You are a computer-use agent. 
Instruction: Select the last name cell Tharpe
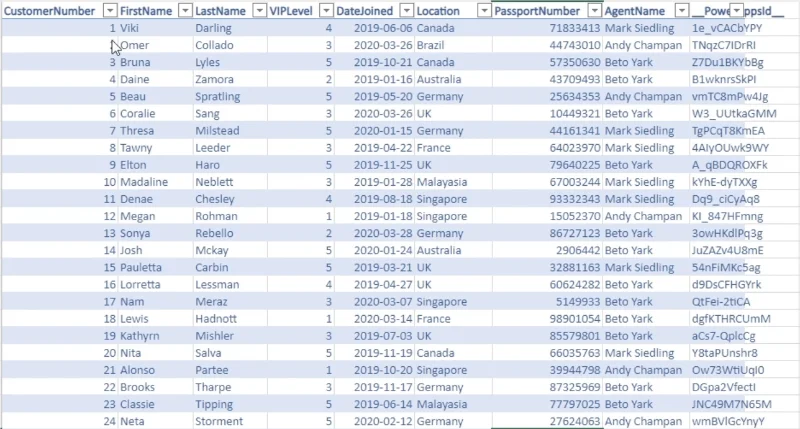pos(230,387)
